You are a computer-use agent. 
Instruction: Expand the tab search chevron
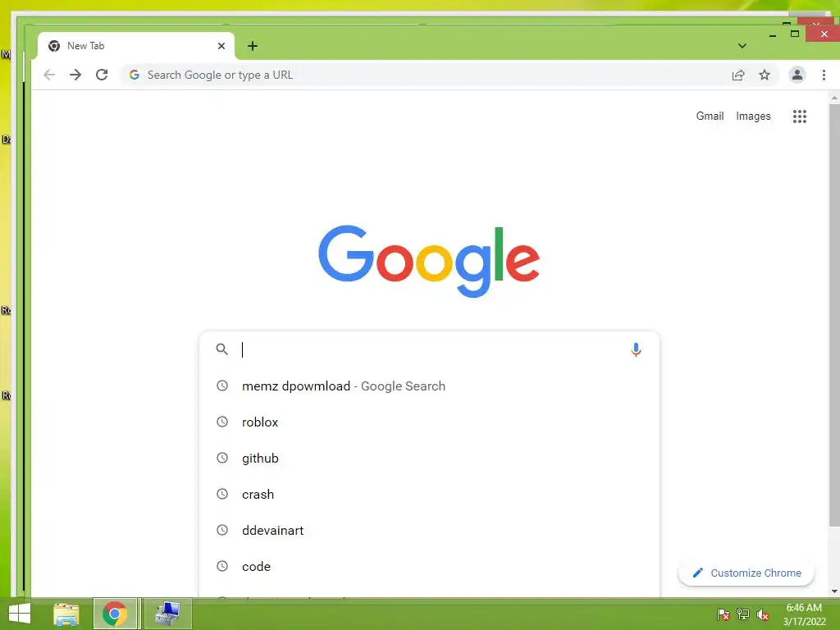click(742, 46)
